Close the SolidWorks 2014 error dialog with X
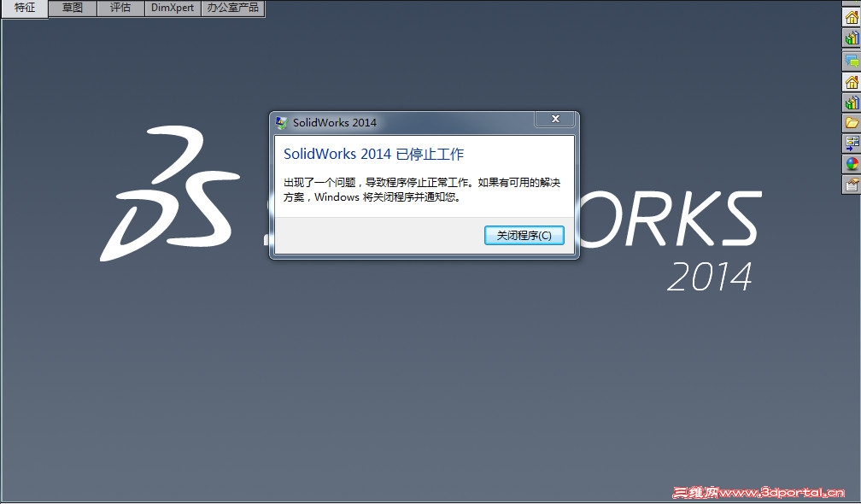This screenshot has height=504, width=861. pos(555,119)
